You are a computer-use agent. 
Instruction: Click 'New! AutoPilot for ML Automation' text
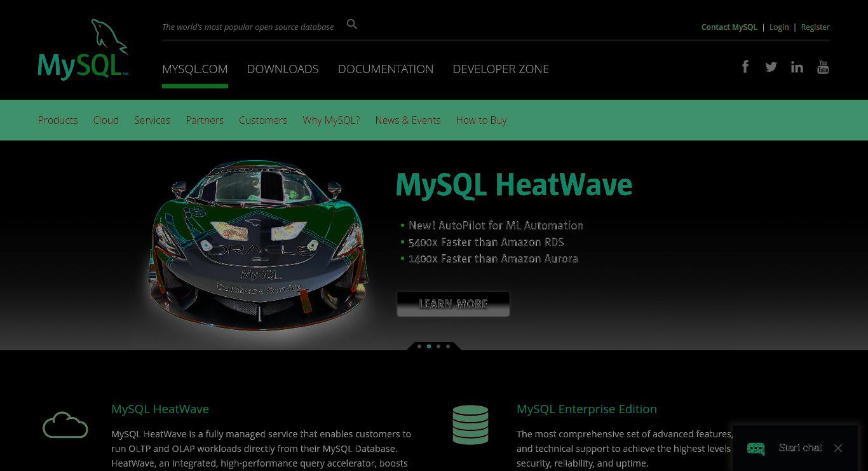point(496,226)
